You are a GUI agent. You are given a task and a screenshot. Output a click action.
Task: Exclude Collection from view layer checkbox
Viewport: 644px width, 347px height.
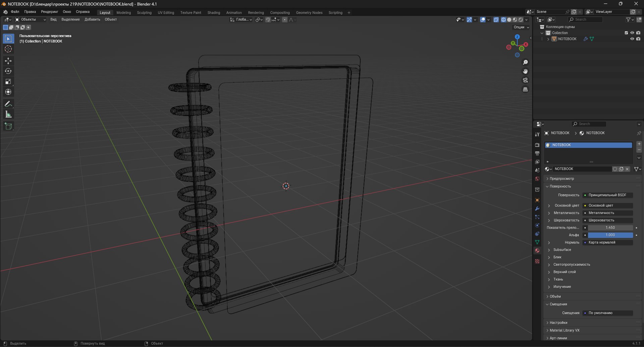[626, 33]
